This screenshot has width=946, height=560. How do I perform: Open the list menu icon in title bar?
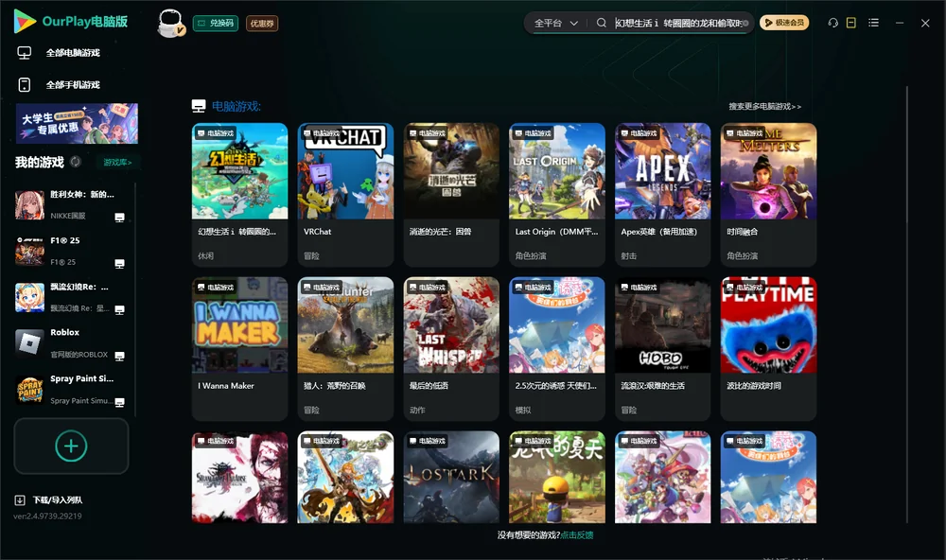coord(873,23)
